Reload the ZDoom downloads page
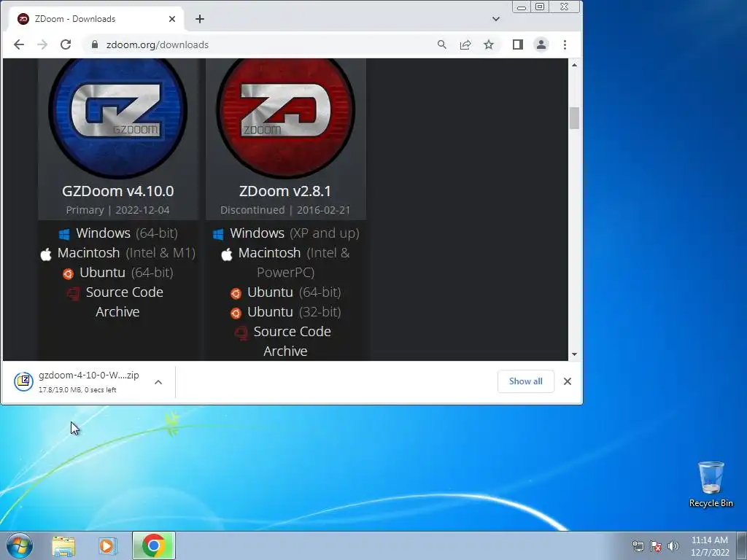Image resolution: width=747 pixels, height=560 pixels. (x=66, y=44)
